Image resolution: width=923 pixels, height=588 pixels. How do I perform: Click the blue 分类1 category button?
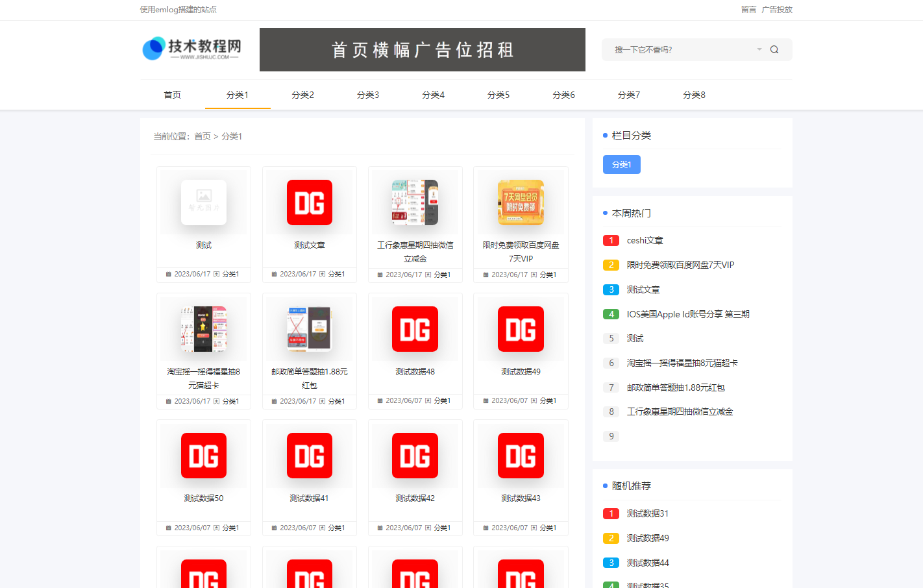tap(621, 165)
